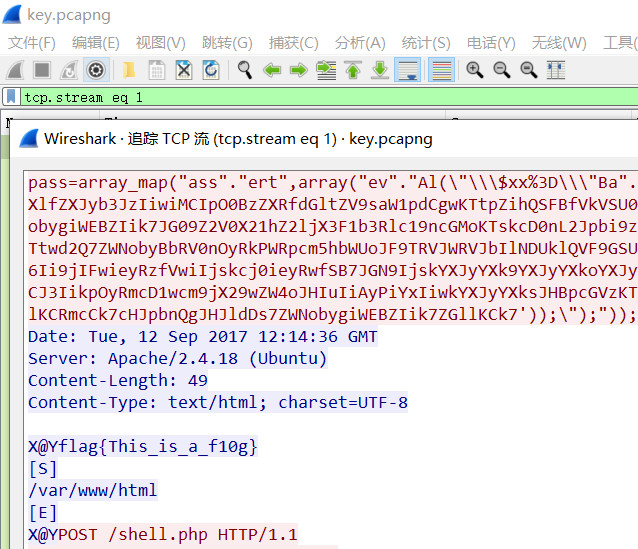Click the Resize columns icon
The width and height of the screenshot is (638, 549).
point(556,70)
